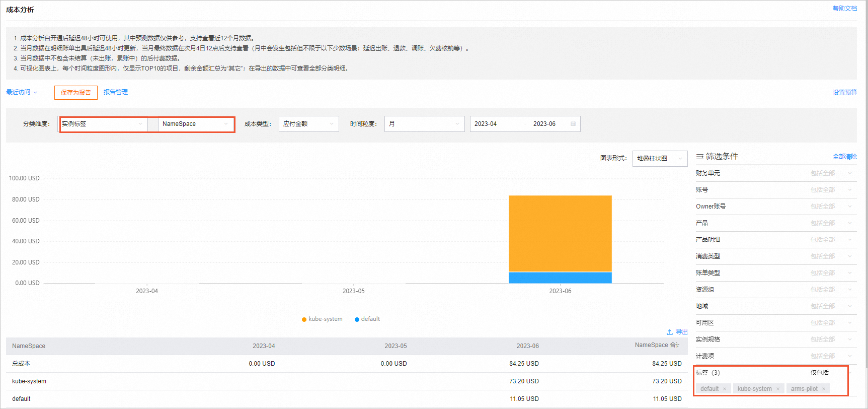Viewport: 868px width, 409px height.
Task: Remove the kube-system tag filter chip
Action: pos(778,389)
